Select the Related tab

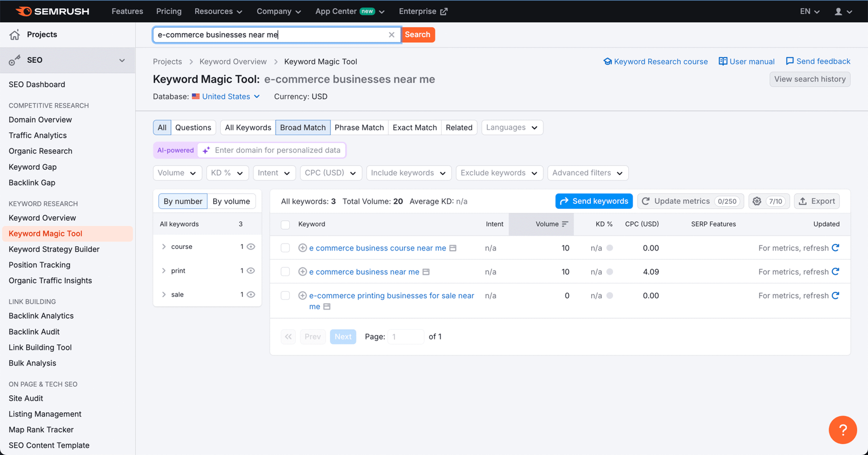(459, 127)
